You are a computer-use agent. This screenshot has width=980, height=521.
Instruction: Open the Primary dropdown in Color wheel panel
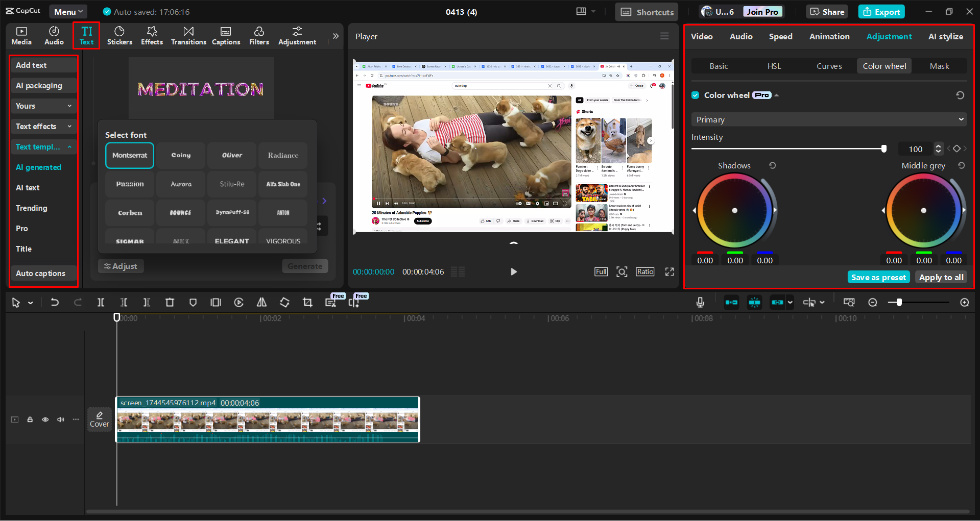828,119
